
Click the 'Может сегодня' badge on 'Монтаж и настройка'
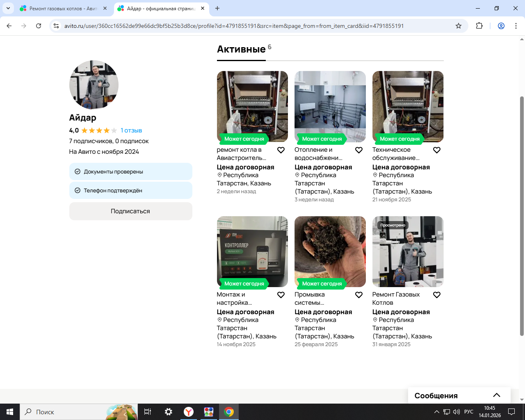point(244,283)
